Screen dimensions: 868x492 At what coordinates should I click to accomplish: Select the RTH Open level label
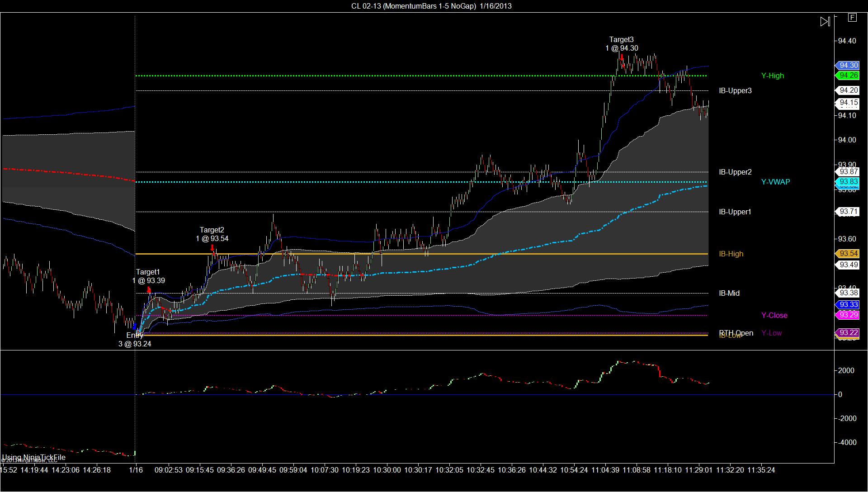[x=736, y=332]
